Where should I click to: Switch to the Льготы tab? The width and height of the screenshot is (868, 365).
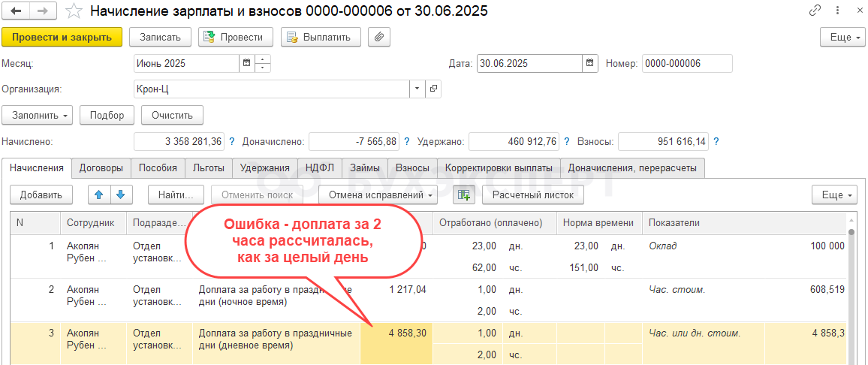click(209, 167)
